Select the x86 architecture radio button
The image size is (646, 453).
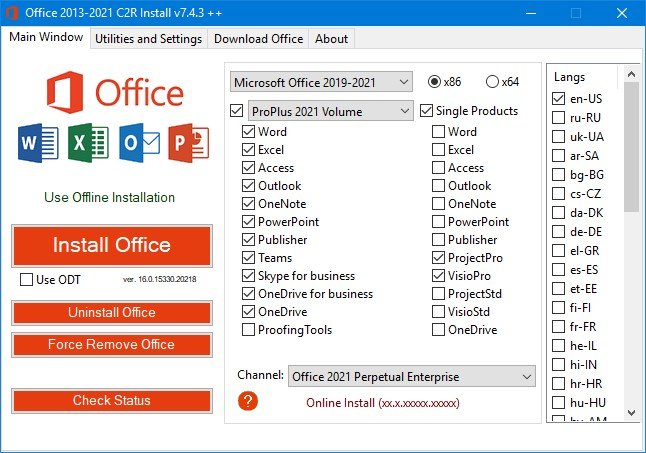click(x=434, y=82)
